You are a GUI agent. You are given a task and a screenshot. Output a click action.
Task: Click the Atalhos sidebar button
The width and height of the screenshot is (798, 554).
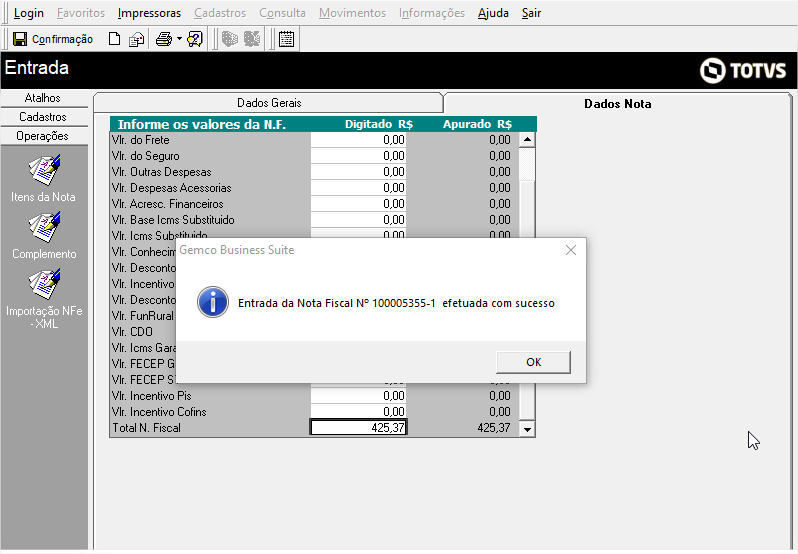(x=43, y=98)
